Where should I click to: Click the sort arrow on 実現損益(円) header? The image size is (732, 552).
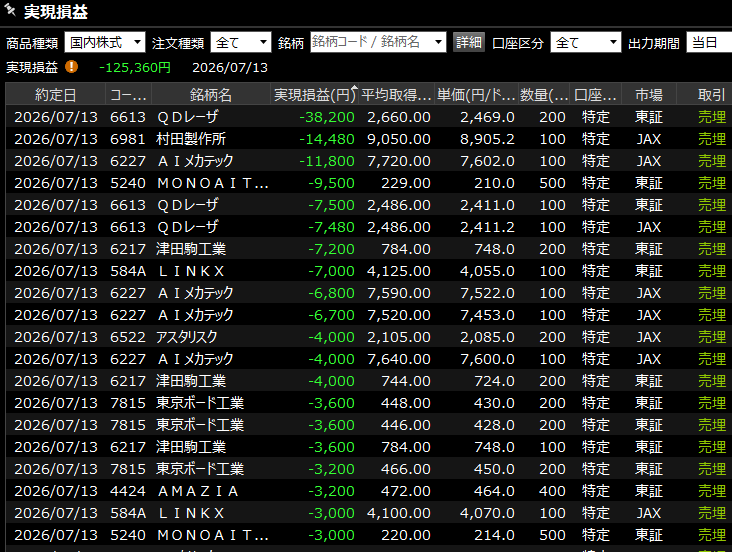click(x=354, y=89)
